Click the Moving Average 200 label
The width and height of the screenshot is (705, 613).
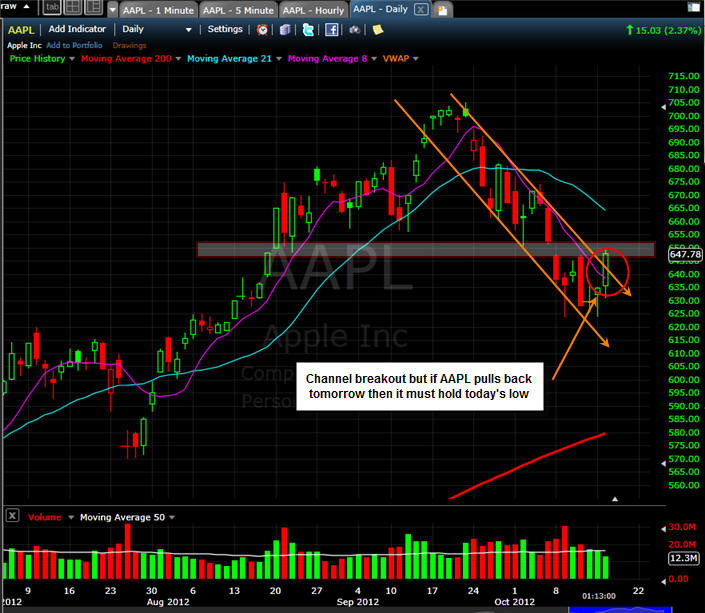pos(126,59)
